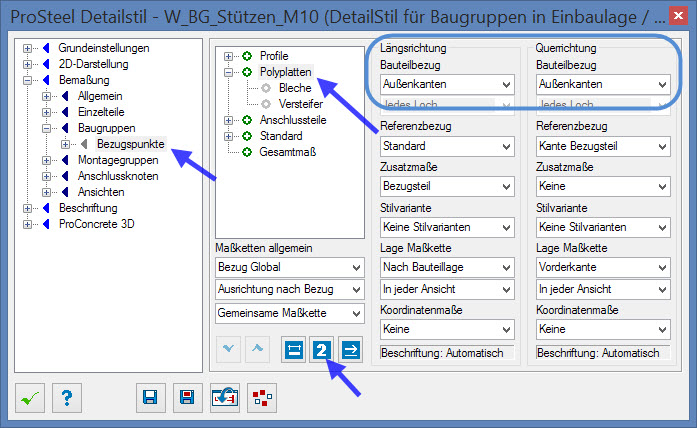
Task: Close the ProSteel Detailstil dialog
Action: coord(678,16)
